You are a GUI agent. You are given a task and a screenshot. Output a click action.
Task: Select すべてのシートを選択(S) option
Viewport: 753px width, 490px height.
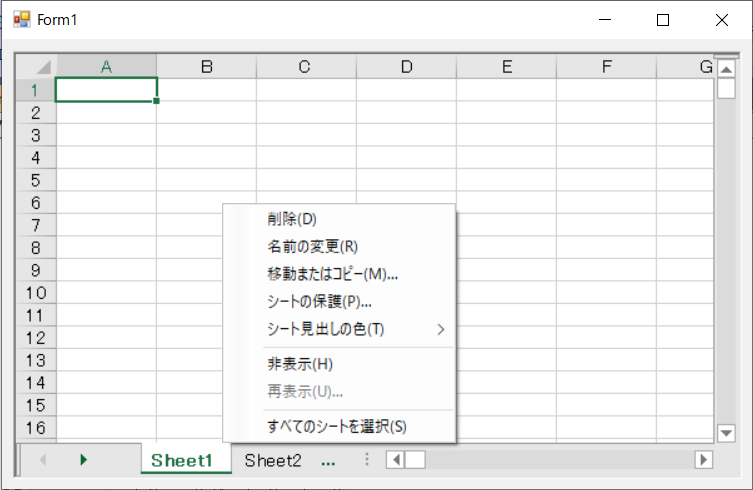(337, 426)
